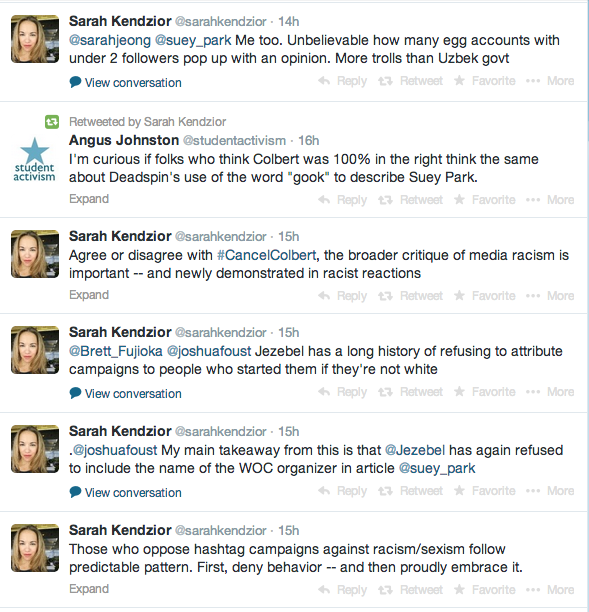Click the @Jezebel mention in the takeaway tweet
The height and width of the screenshot is (612, 589).
point(415,450)
